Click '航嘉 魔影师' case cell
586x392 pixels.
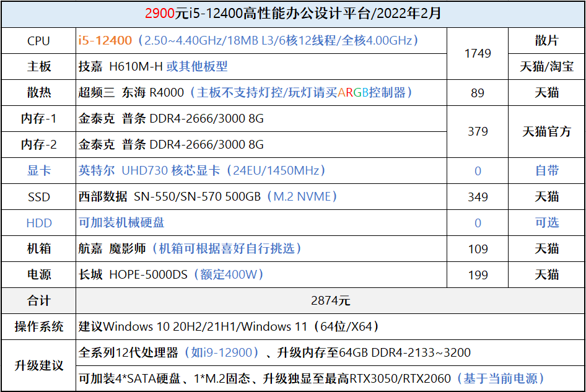pyautogui.click(x=261, y=248)
